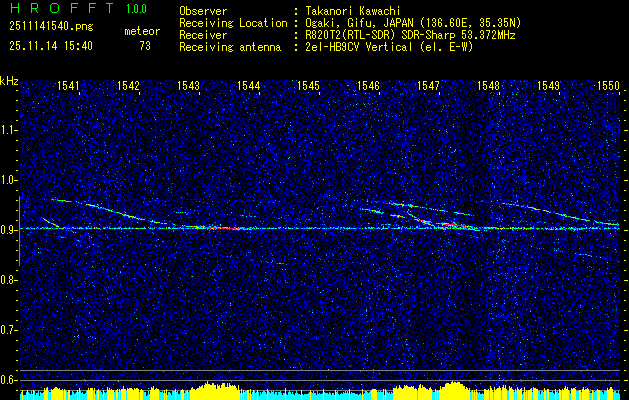629x400 pixels.
Task: Select R820T2(RTL-SDR) SDR-Sharp 53.372MHz text
Action: pyautogui.click(x=410, y=35)
